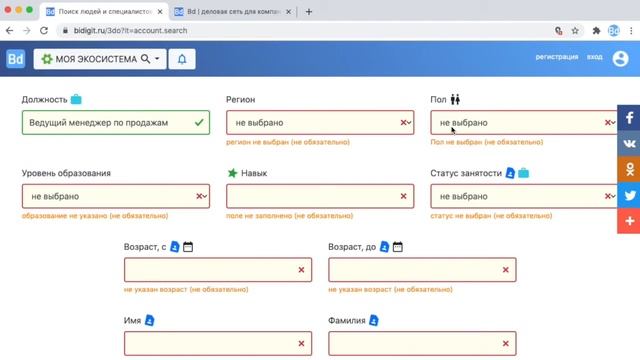Click the address bar URL

pyautogui.click(x=131, y=31)
